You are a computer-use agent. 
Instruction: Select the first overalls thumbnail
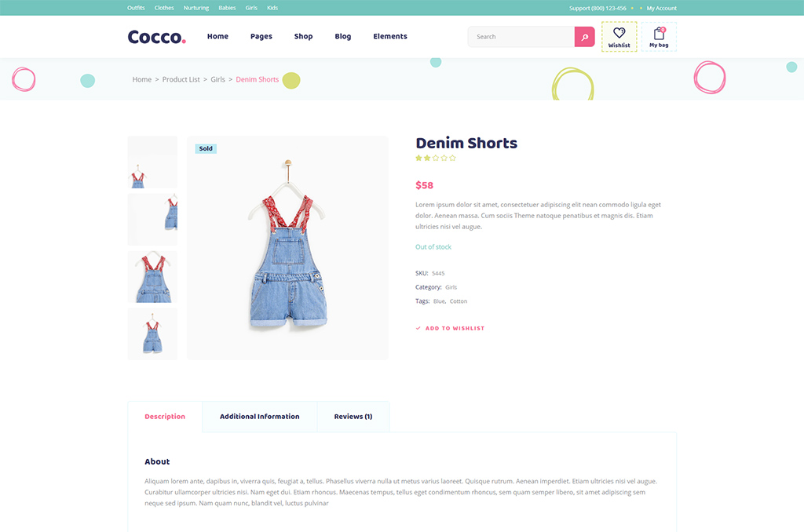pos(152,162)
